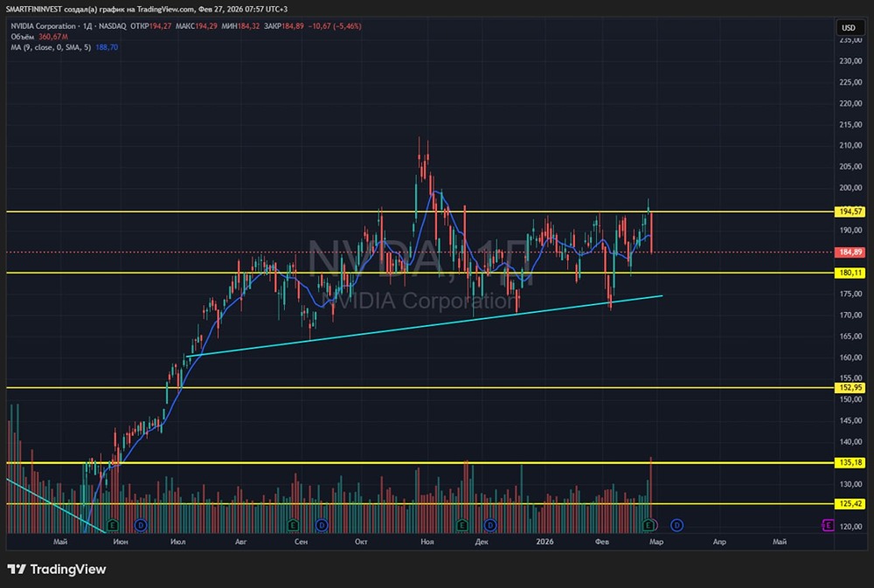Click the ОТКР 194,27 open value
874x588 pixels.
click(x=150, y=26)
